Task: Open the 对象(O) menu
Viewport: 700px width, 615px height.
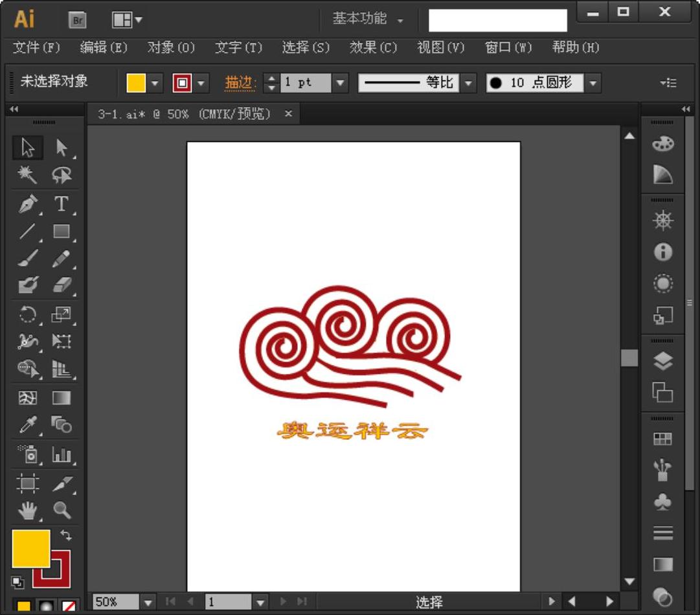Action: click(x=171, y=47)
